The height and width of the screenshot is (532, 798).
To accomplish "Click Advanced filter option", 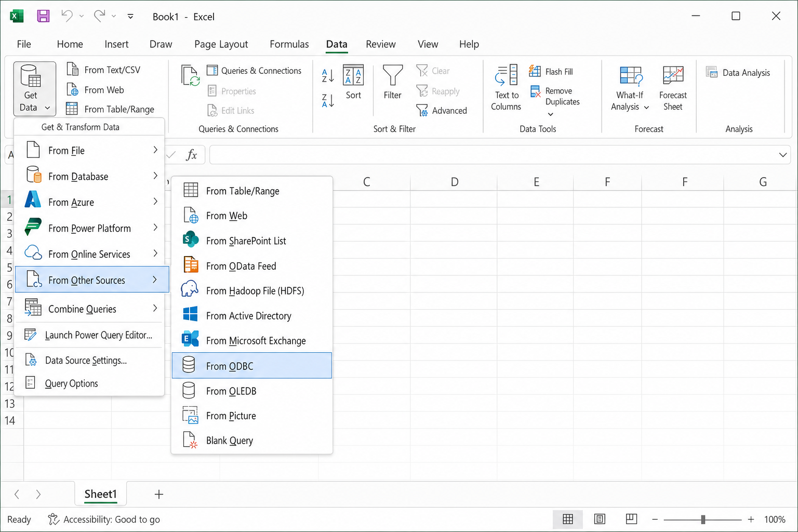I will click(442, 110).
